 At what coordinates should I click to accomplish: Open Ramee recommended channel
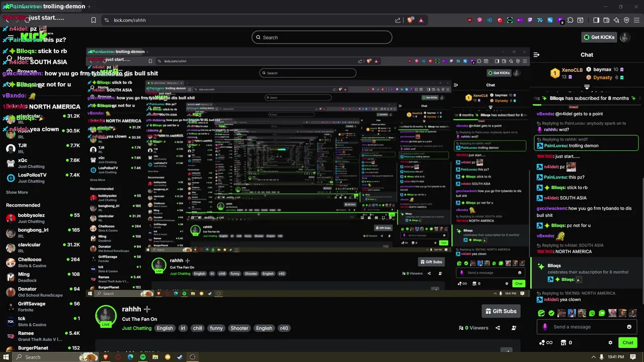pyautogui.click(x=43, y=336)
